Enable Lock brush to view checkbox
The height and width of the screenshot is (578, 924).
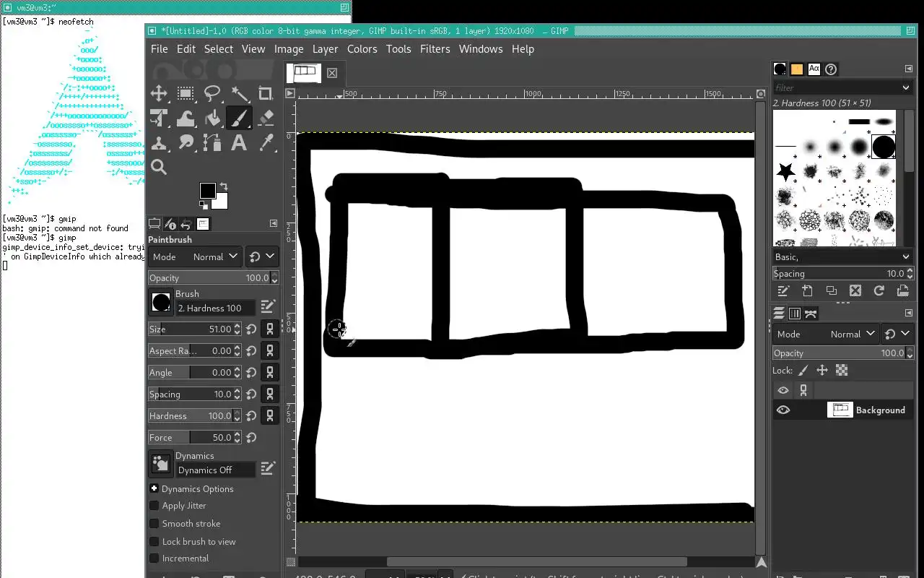point(154,542)
